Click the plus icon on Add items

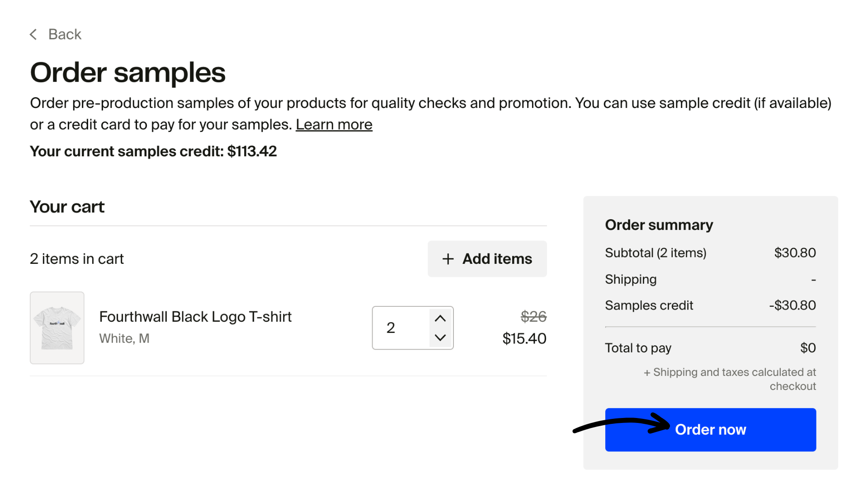click(448, 258)
